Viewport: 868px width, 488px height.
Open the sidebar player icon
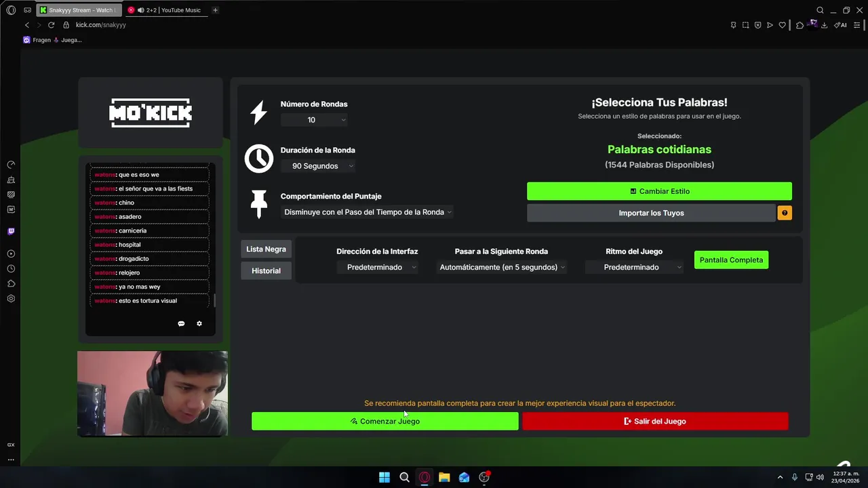pyautogui.click(x=11, y=253)
